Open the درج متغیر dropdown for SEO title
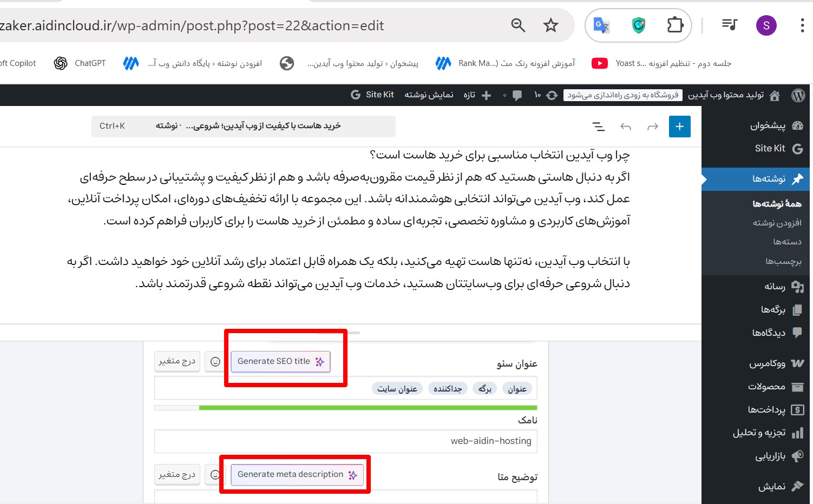The width and height of the screenshot is (813, 504). click(177, 361)
